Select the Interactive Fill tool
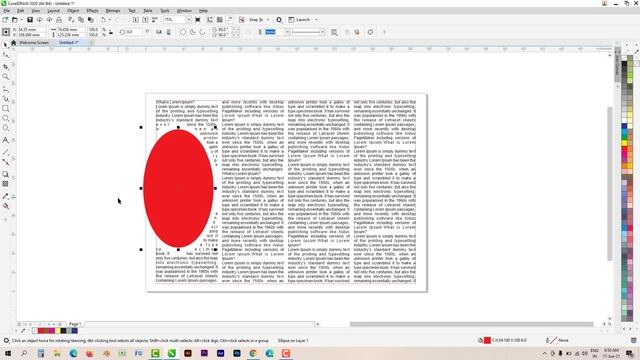Image resolution: width=640 pixels, height=360 pixels. (6, 207)
